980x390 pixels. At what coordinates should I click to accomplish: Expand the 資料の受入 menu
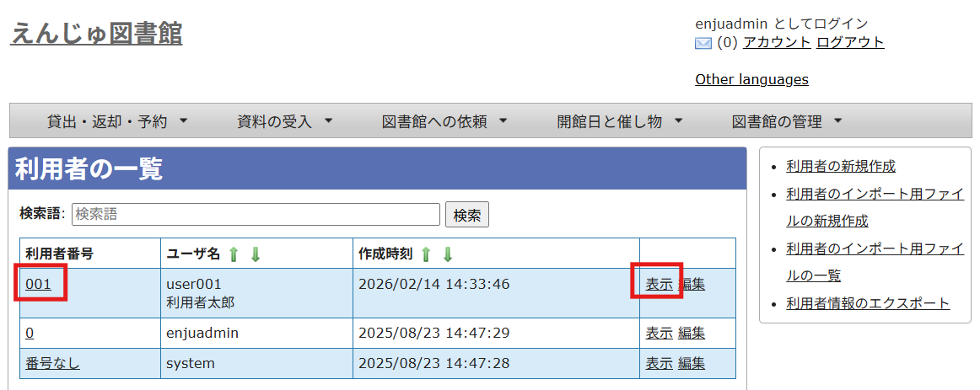(x=285, y=121)
